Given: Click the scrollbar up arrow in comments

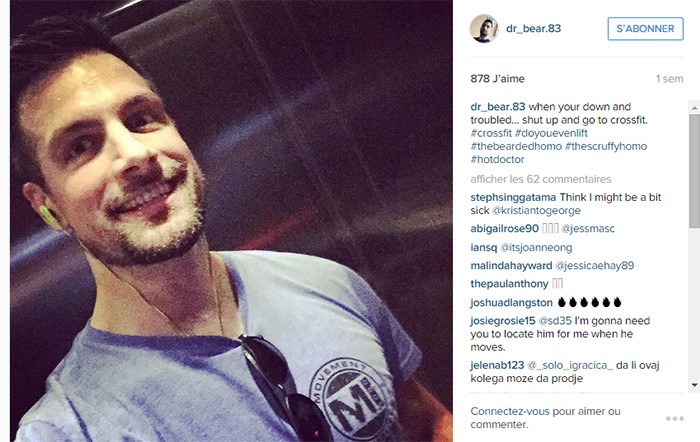Looking at the screenshot, I should coord(694,108).
